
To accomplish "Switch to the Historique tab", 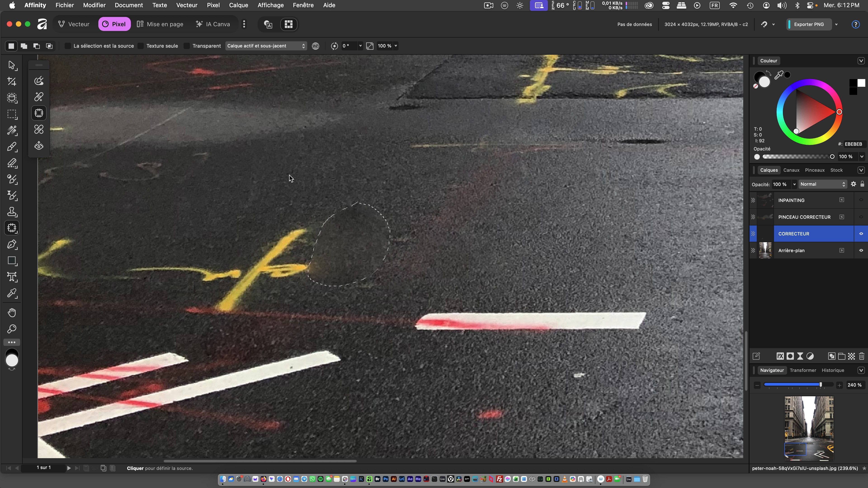I will (833, 370).
